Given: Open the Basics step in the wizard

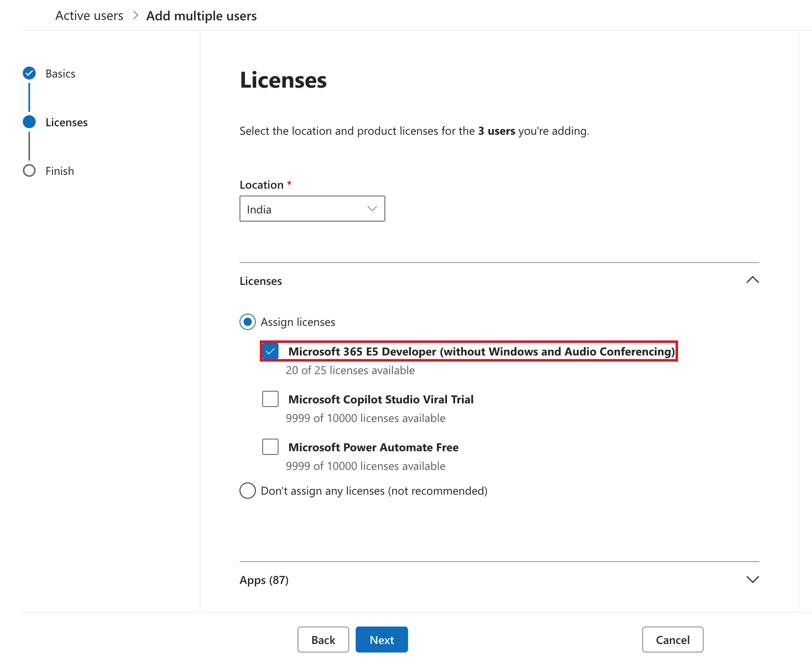Looking at the screenshot, I should pyautogui.click(x=60, y=73).
